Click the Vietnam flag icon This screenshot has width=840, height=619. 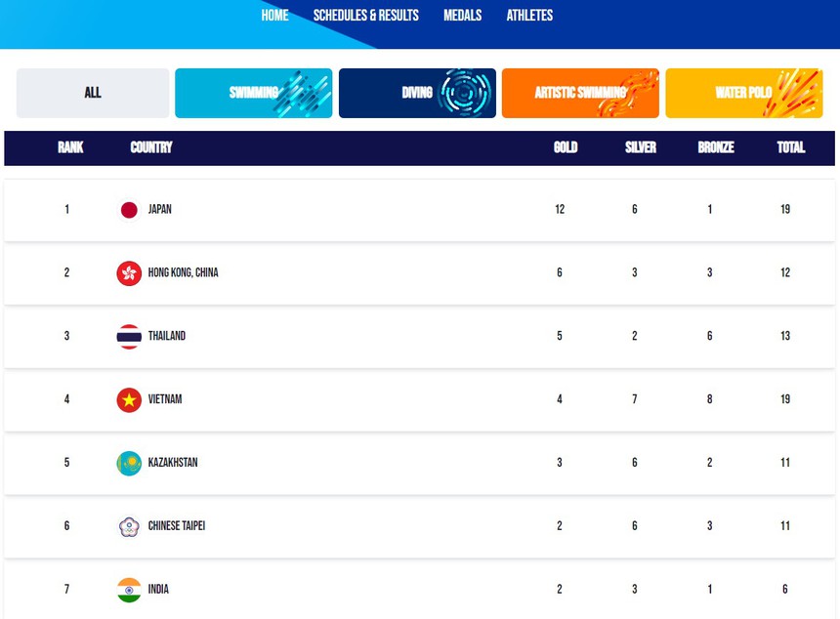(127, 399)
